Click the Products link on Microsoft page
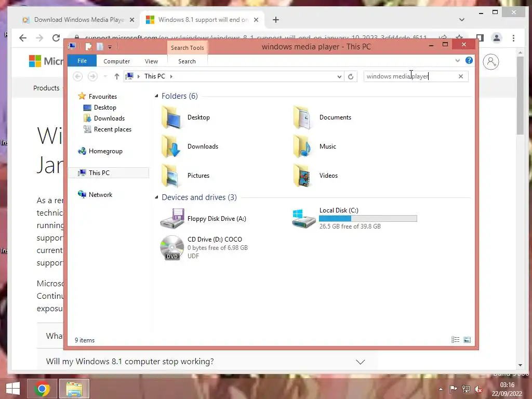This screenshot has width=532, height=399. [x=46, y=88]
